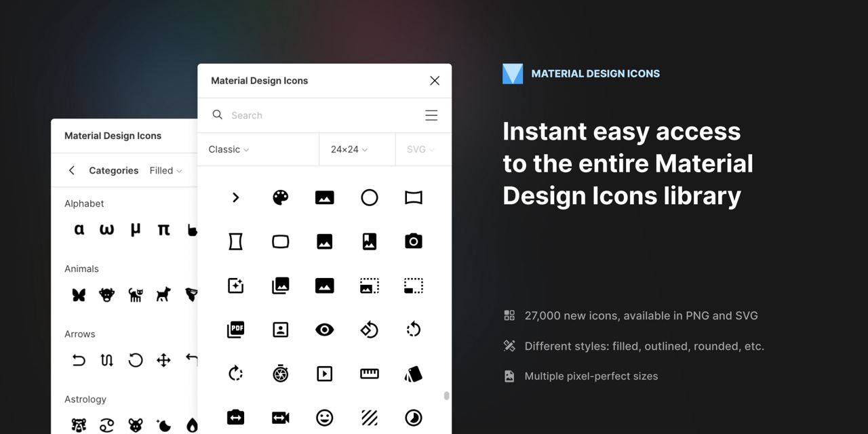
Task: Select the circular rotate arrow under Arrows
Action: pyautogui.click(x=136, y=359)
